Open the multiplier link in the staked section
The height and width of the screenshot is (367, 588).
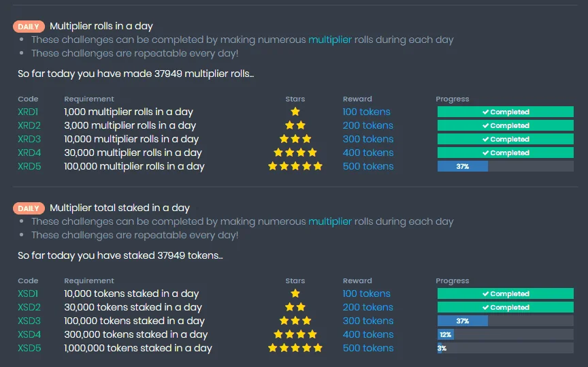330,221
